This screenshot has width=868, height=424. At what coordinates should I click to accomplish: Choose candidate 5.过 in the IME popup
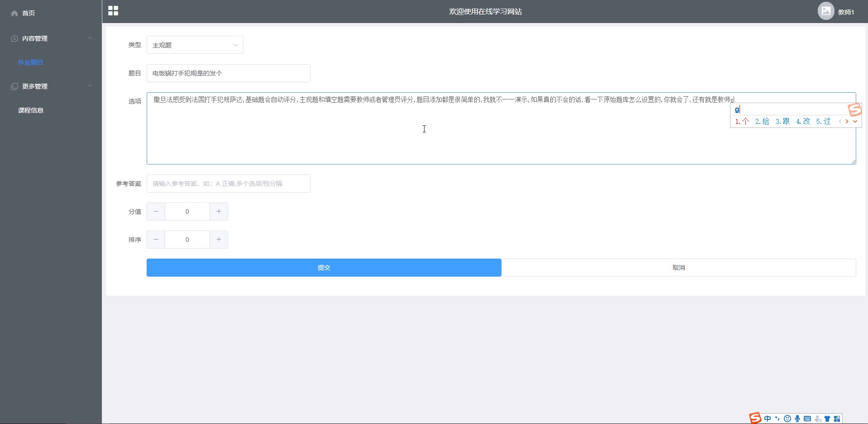point(824,121)
